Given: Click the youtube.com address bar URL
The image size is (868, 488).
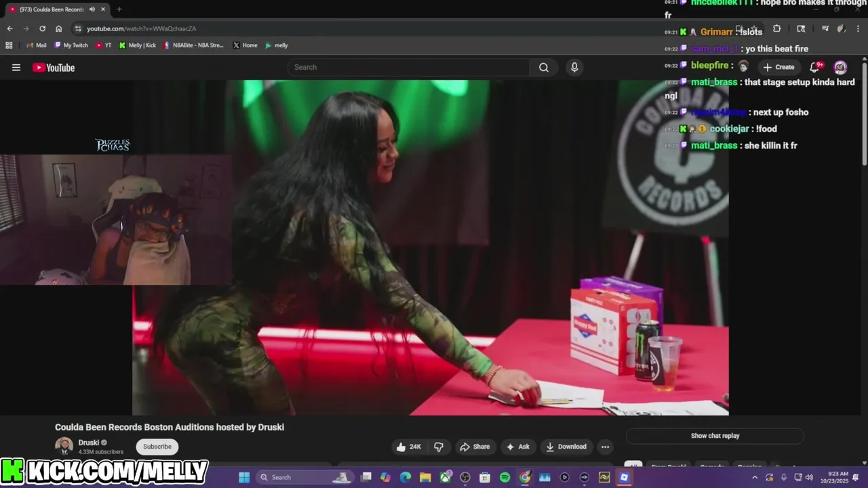Looking at the screenshot, I should pos(141,28).
